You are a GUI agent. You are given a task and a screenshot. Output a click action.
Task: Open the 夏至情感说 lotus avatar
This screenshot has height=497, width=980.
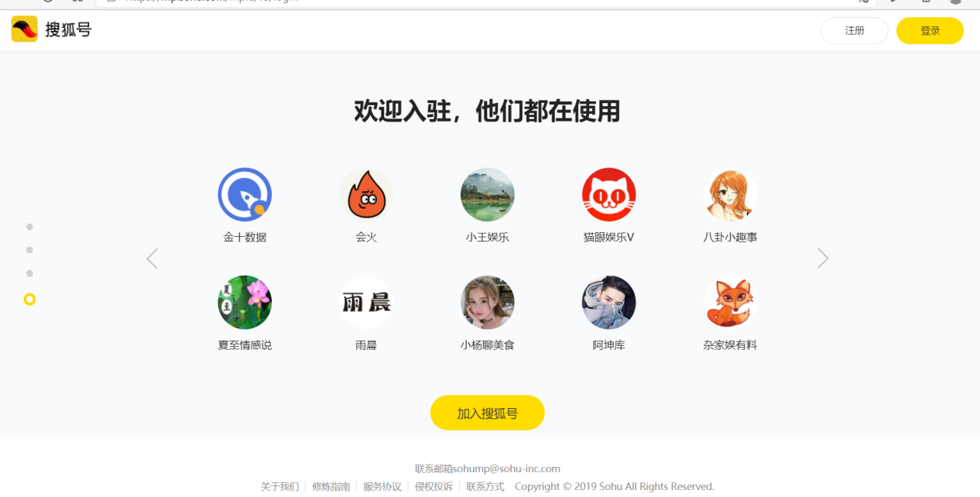pos(245,303)
